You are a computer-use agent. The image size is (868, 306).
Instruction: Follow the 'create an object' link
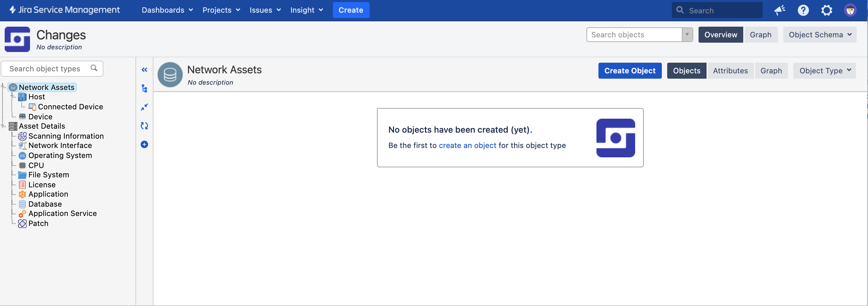[x=467, y=145]
